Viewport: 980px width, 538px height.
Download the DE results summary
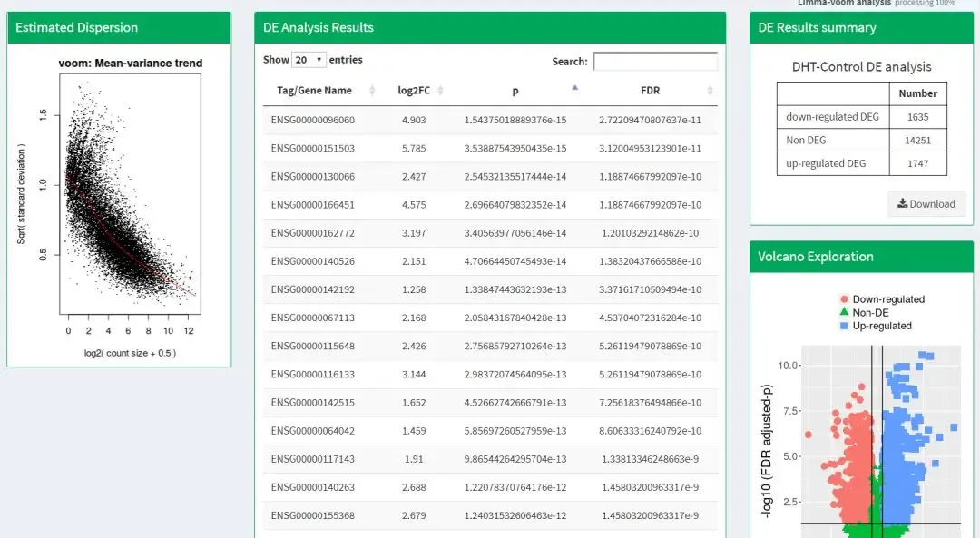pos(926,204)
